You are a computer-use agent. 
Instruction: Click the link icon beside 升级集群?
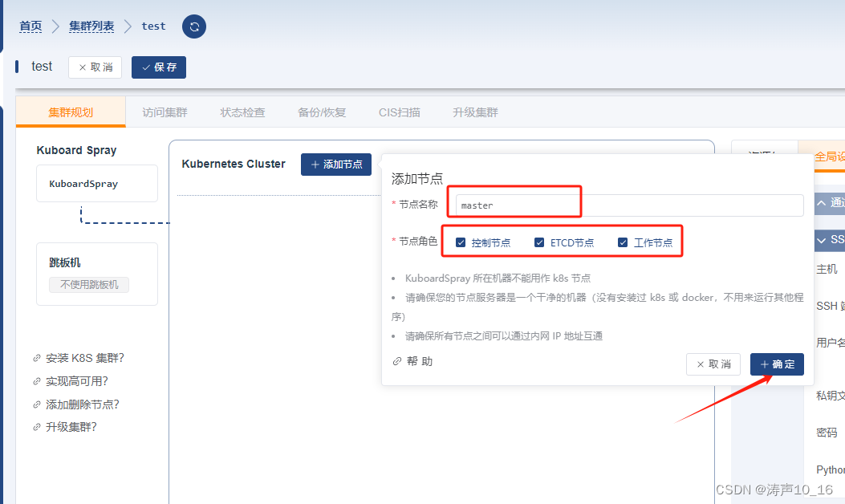[x=37, y=427]
